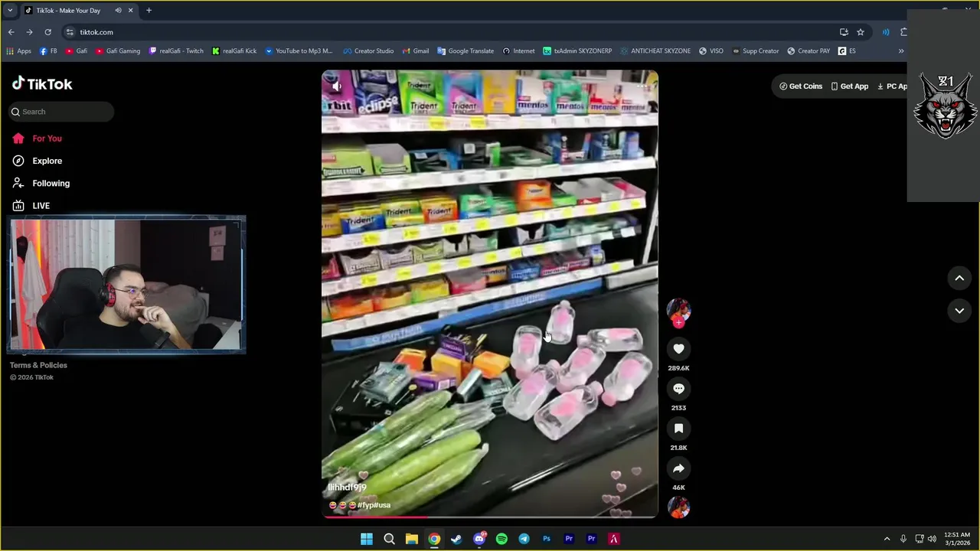Open the Apps bookmark shortcut
This screenshot has height=551, width=980.
18,51
